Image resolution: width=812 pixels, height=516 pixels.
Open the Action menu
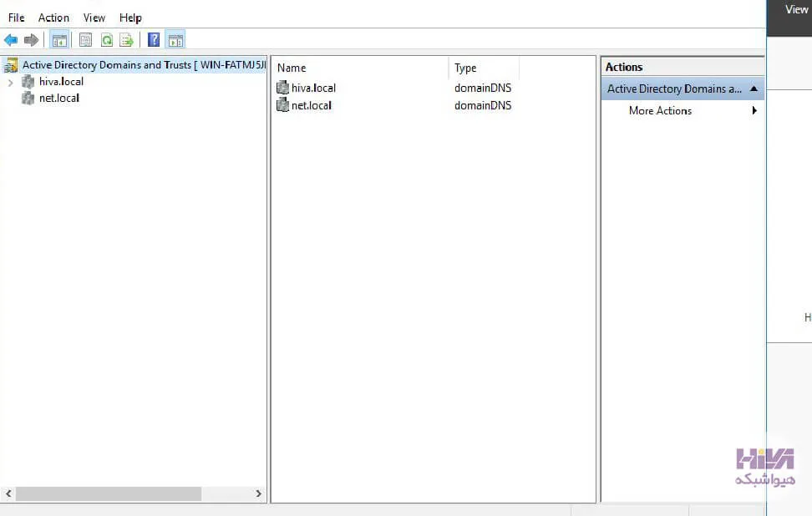[53, 18]
